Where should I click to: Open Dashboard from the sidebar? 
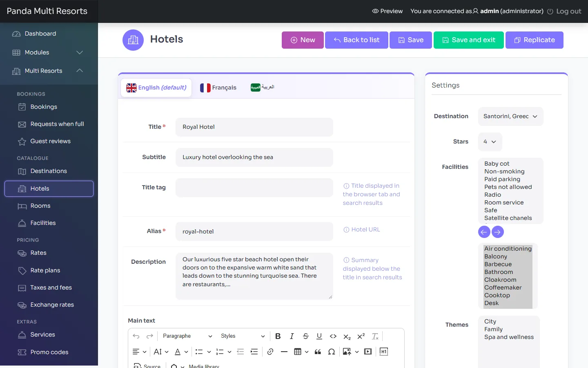49,34
